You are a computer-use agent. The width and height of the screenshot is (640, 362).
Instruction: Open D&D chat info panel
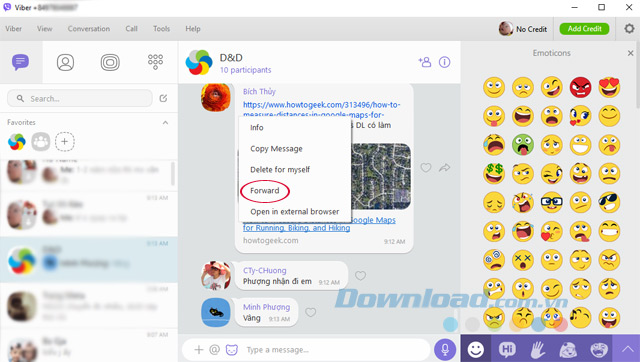coord(444,62)
